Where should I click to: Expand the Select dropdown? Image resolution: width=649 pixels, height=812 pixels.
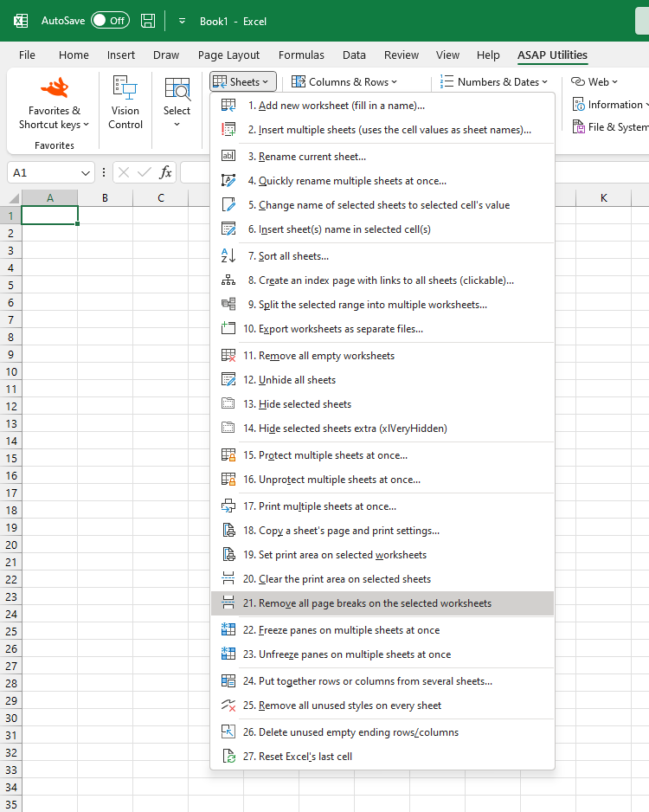tap(177, 102)
